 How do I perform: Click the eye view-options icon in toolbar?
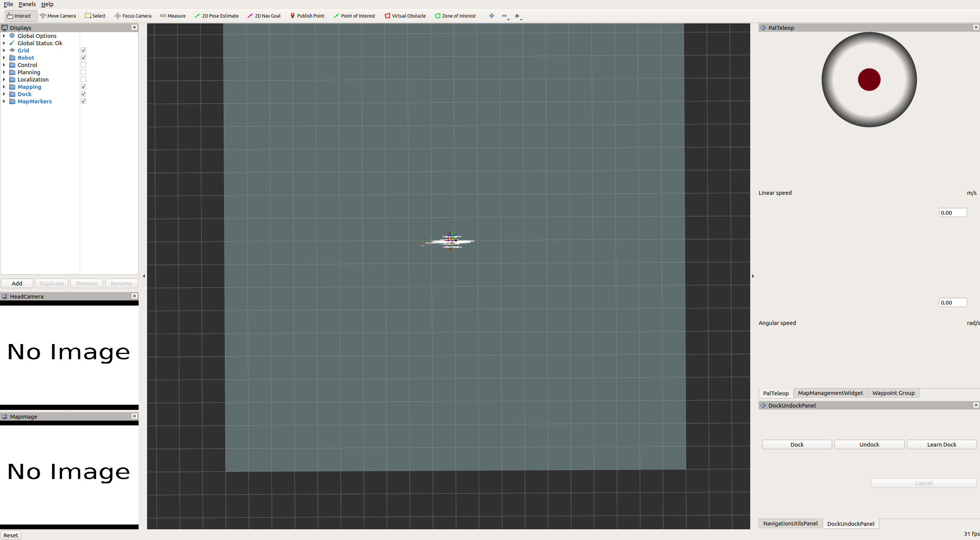tap(518, 16)
